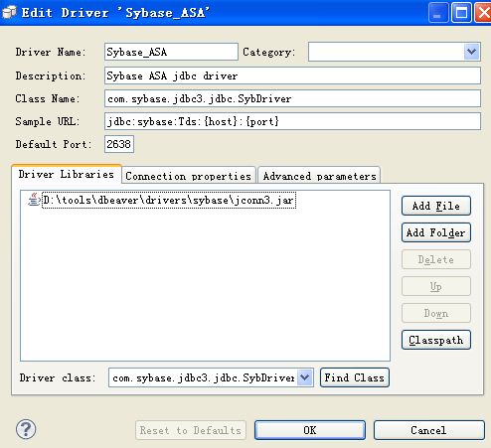Click the jar file icon in libraries list

pyautogui.click(x=34, y=200)
